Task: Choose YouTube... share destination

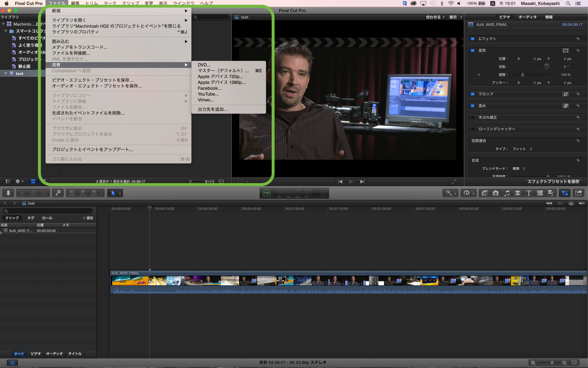Action: [x=229, y=94]
